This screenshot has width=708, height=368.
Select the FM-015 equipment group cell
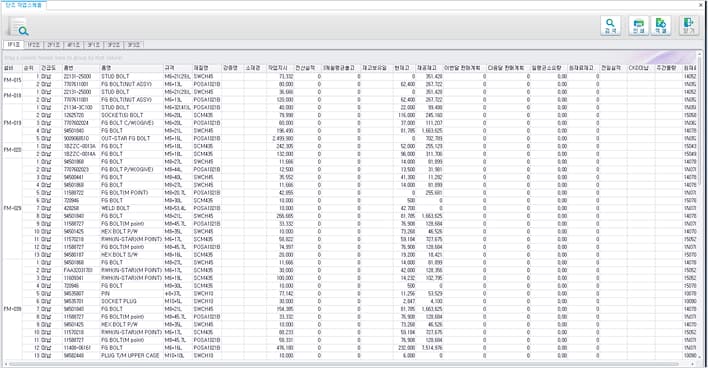(12, 80)
